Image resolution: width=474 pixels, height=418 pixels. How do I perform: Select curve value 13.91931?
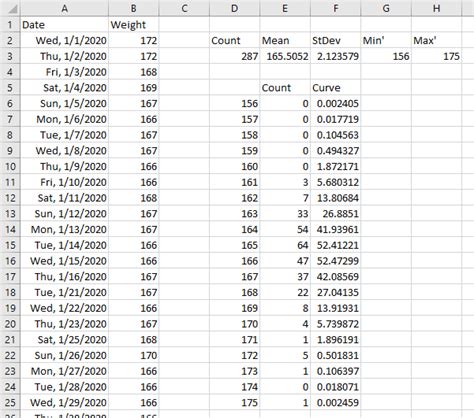point(335,308)
